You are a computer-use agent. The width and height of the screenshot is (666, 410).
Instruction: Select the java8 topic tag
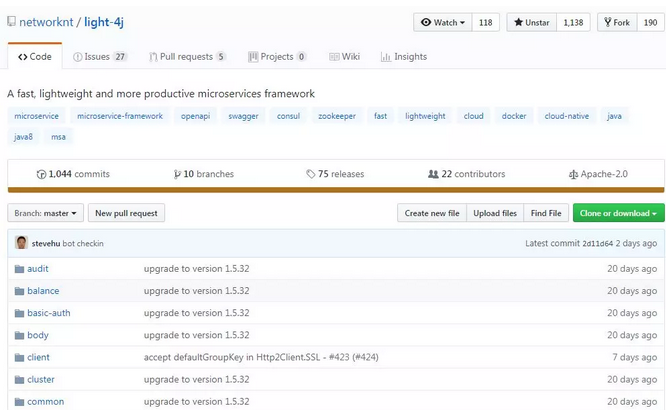[x=23, y=137]
